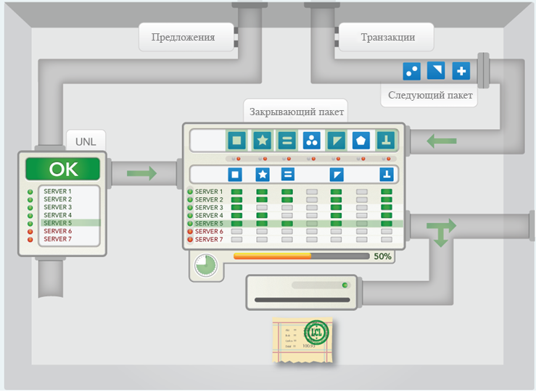Click green status dot of SERVER 3 in vote table
This screenshot has height=392, width=536.
coord(190,208)
